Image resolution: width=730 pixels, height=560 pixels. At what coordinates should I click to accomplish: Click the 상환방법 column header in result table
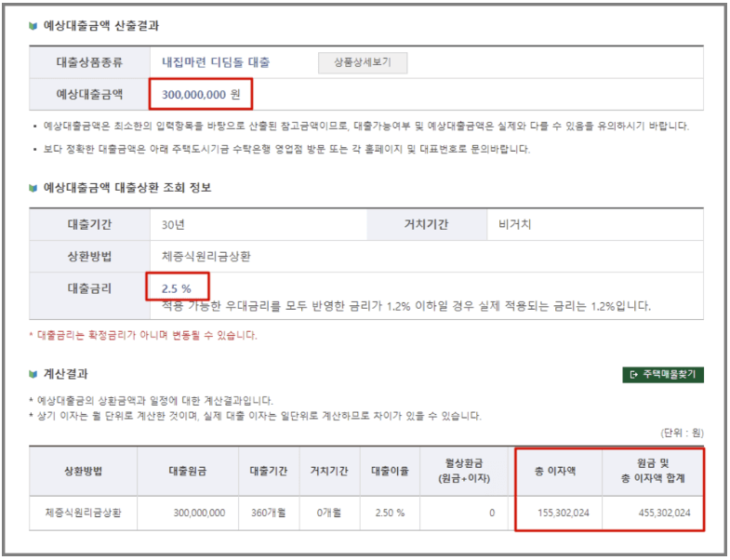[83, 471]
